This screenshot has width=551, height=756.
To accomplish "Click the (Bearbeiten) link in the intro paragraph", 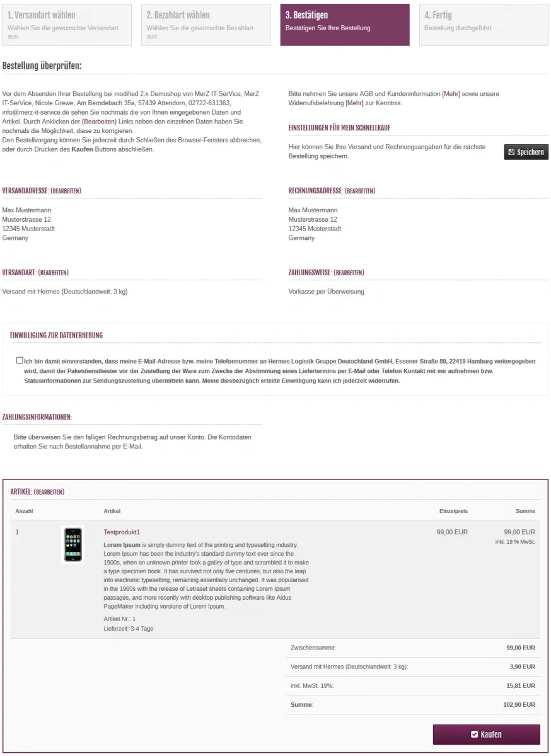I will [100, 121].
